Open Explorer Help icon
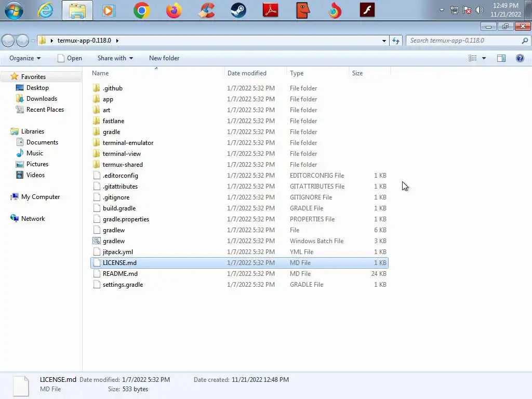Screen dimensions: 532x399 point(520,58)
